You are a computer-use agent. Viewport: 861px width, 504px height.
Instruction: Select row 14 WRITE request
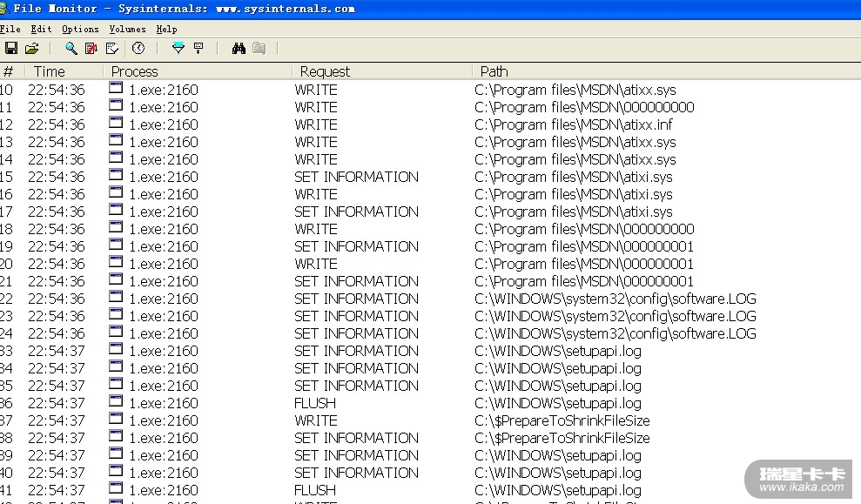[316, 160]
